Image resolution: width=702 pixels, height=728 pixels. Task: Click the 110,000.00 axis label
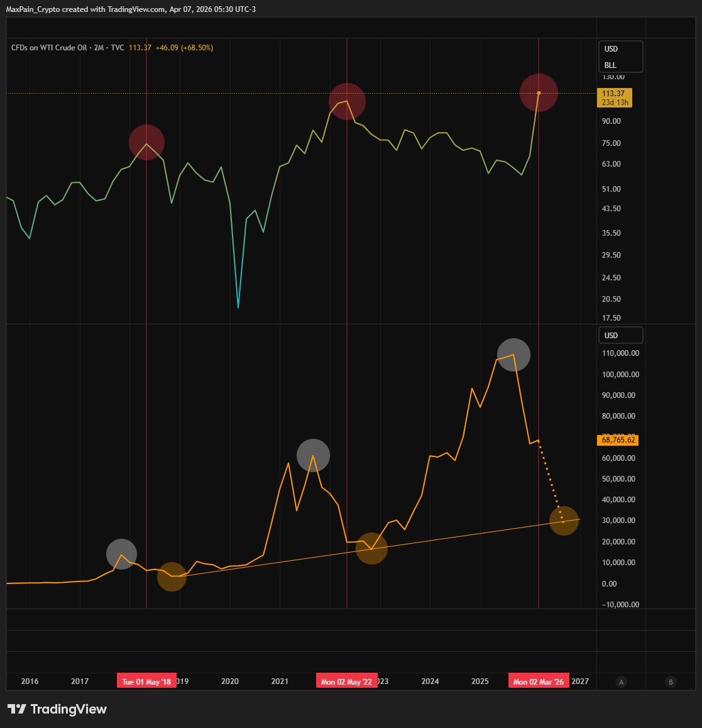pos(621,353)
